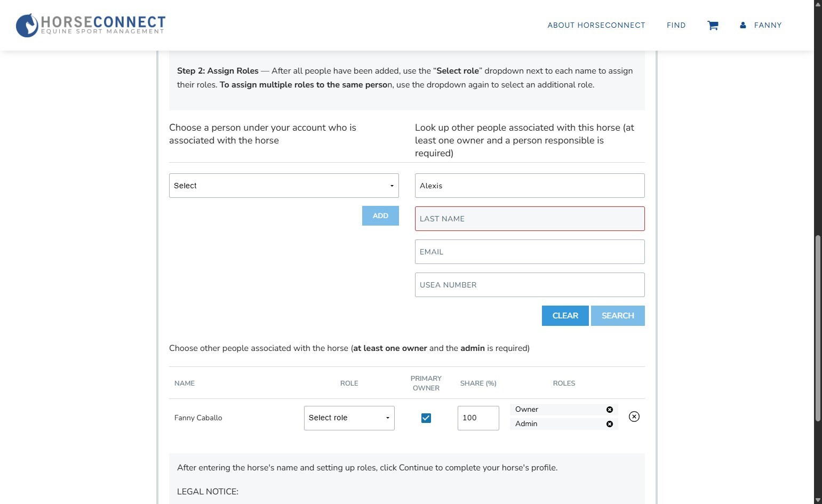Screen dimensions: 822x504
Task: Click the user profile icon
Action: [x=743, y=25]
